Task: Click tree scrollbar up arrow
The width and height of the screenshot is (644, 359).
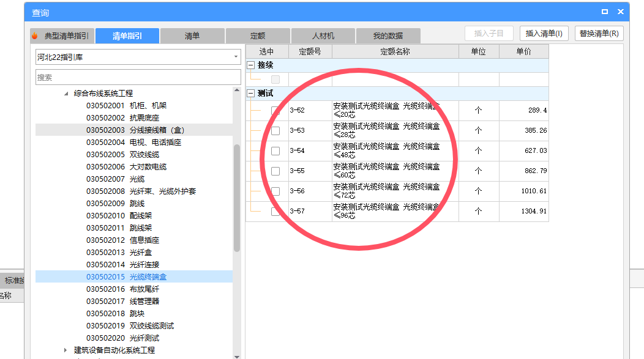Action: click(237, 90)
